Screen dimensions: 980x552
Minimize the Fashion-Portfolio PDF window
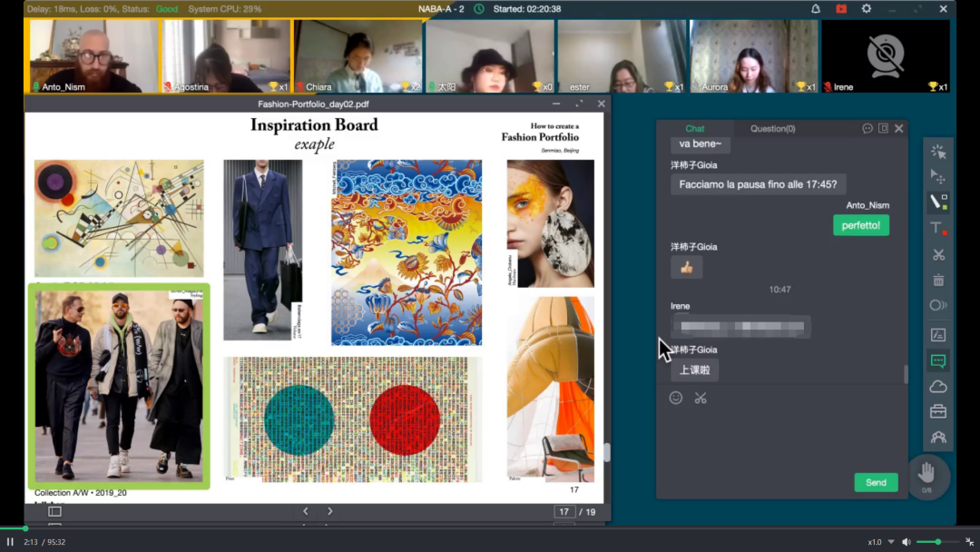coord(556,103)
